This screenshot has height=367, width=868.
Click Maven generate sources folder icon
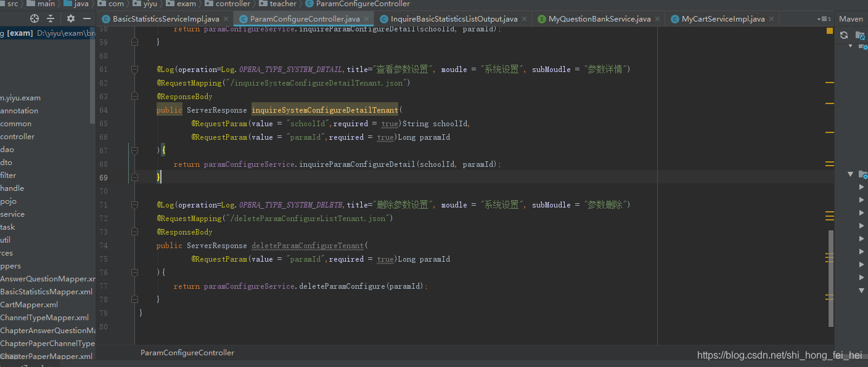[861, 36]
